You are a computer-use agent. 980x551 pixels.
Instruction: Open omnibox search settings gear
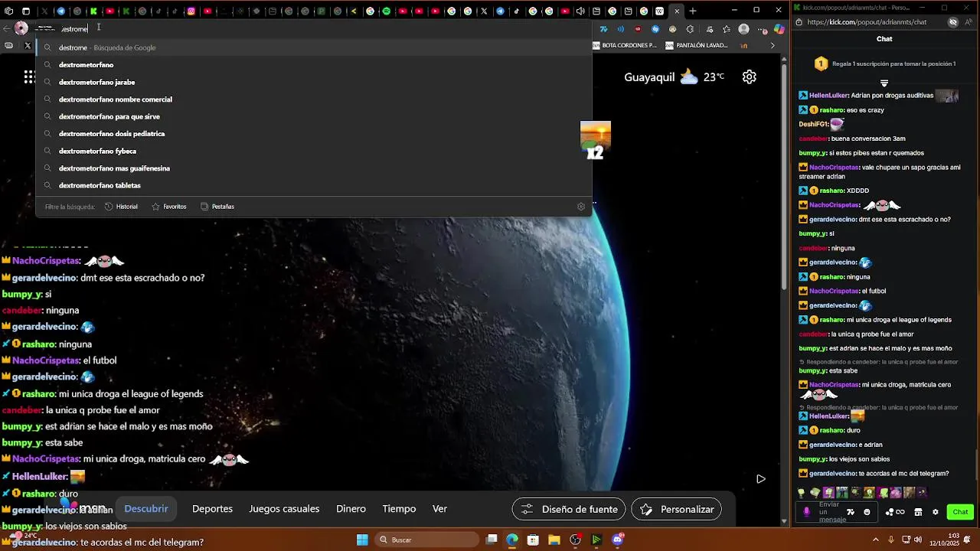581,207
